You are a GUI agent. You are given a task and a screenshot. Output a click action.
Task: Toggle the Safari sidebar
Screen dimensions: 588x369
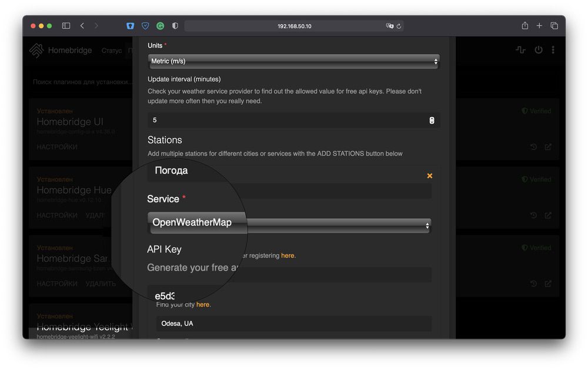66,26
